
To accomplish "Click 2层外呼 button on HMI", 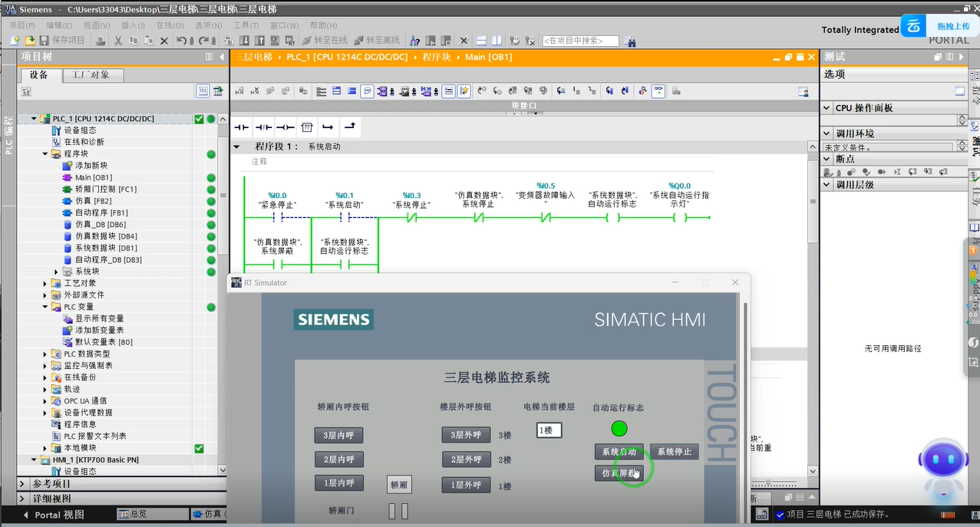I will pos(466,459).
